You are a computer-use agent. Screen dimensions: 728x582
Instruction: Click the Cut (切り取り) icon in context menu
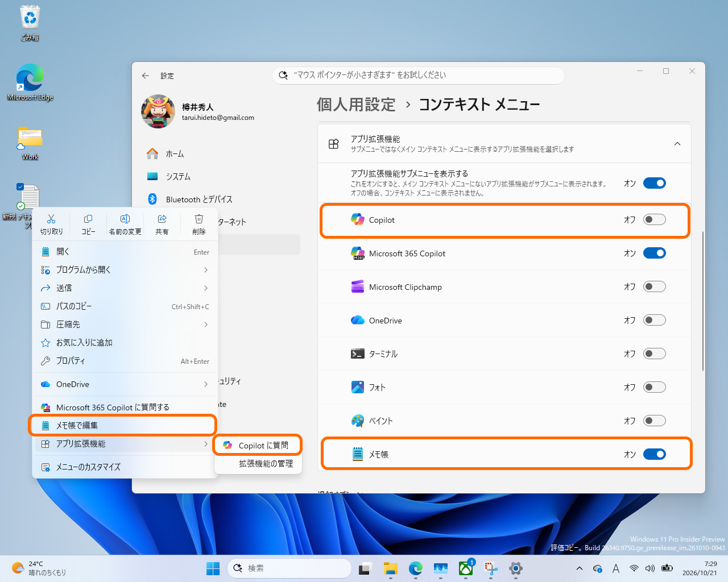[x=51, y=219]
